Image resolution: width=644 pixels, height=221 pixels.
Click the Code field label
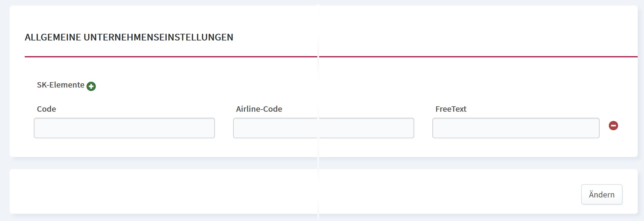(x=46, y=109)
